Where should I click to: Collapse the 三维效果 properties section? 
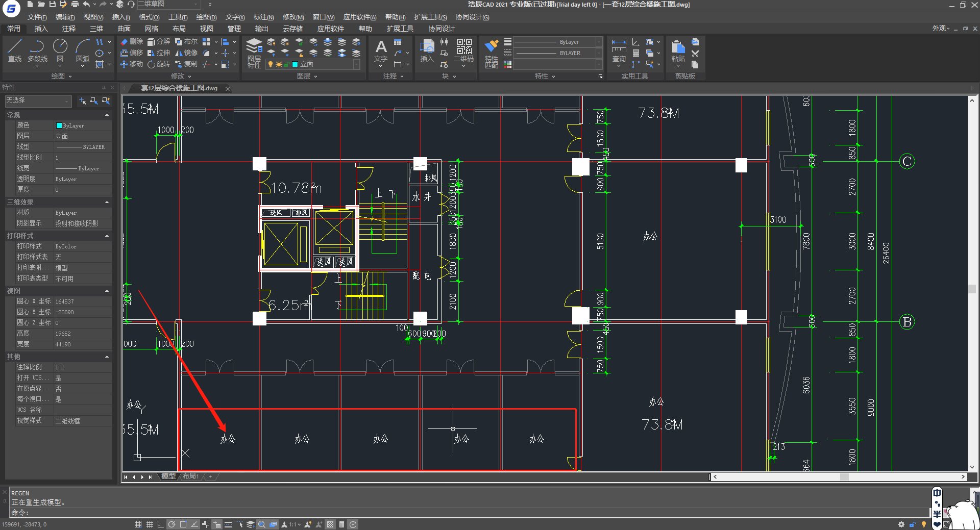107,203
